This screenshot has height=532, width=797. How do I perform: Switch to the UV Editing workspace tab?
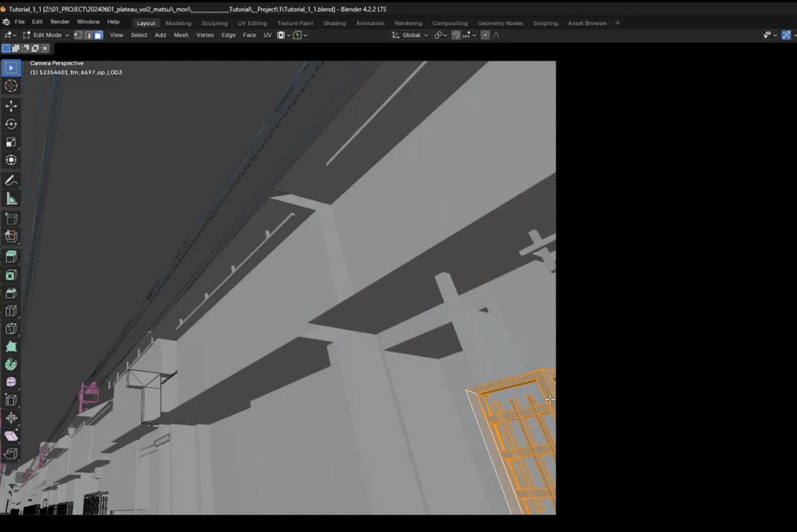252,23
